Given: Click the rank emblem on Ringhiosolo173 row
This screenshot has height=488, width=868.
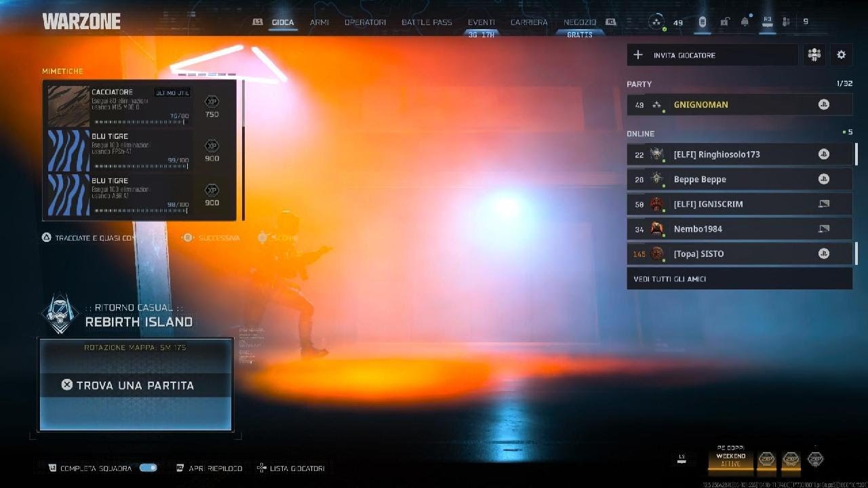Looking at the screenshot, I should (x=656, y=154).
